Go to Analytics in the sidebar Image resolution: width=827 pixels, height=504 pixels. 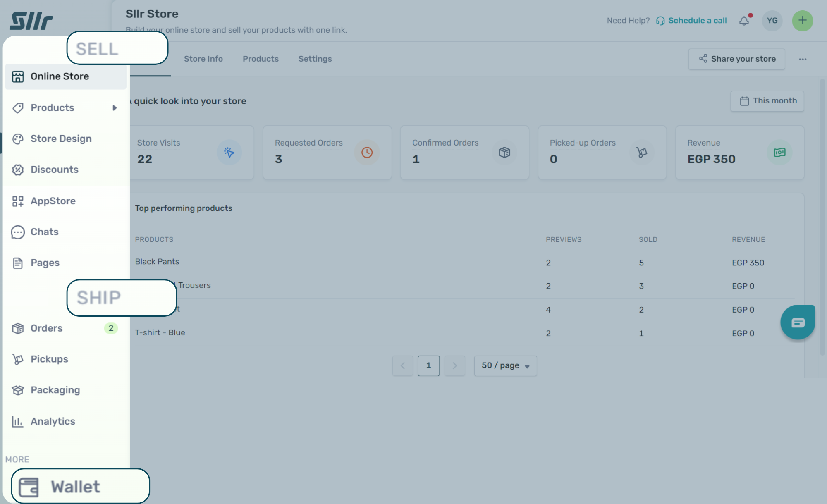[x=53, y=421]
